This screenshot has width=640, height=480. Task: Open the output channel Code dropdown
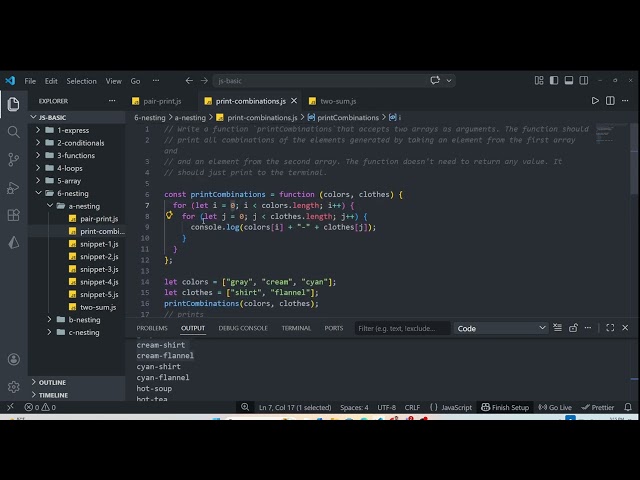[501, 328]
